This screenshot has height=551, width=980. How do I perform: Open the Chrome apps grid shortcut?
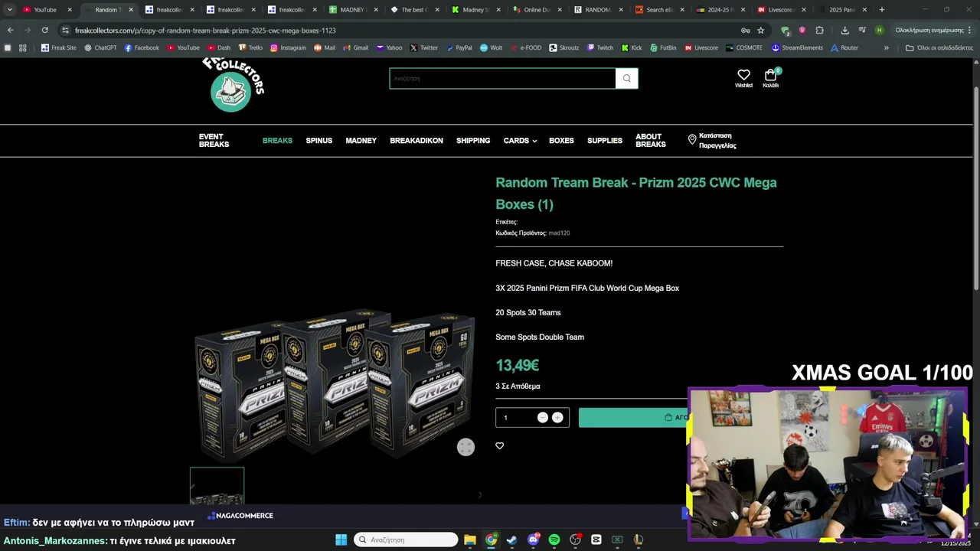tap(22, 47)
